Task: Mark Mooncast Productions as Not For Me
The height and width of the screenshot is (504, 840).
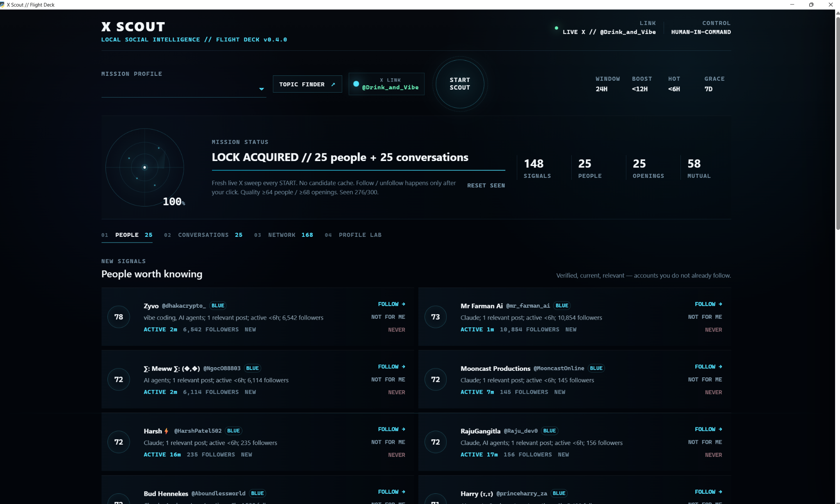Action: pyautogui.click(x=705, y=379)
